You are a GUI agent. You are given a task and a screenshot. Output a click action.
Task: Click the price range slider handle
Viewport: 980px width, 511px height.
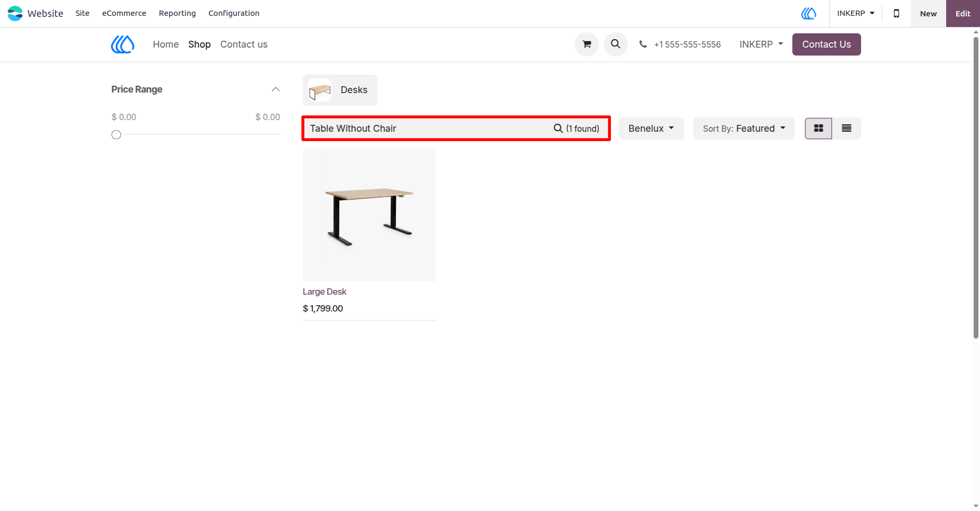pyautogui.click(x=116, y=135)
